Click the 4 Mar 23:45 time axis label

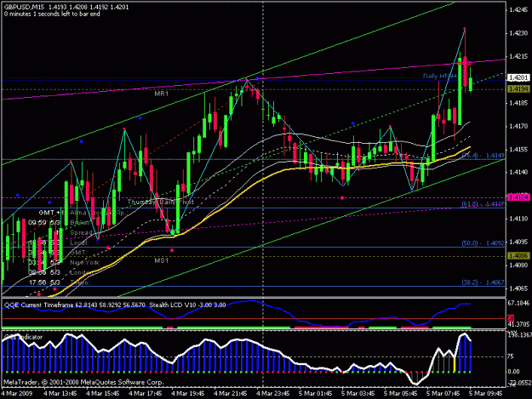tap(273, 393)
